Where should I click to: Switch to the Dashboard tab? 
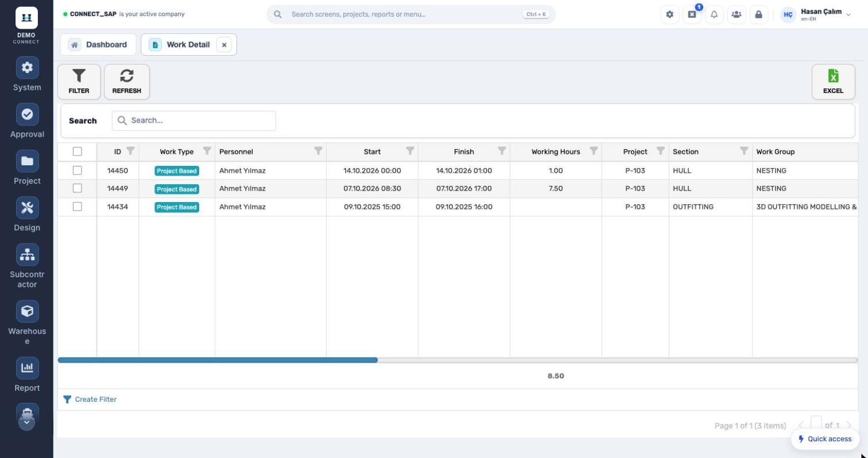point(98,45)
